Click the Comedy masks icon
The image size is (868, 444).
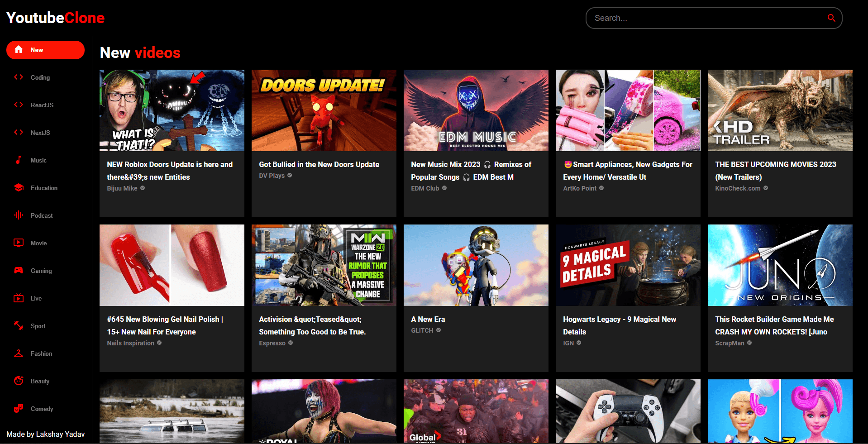click(x=19, y=409)
